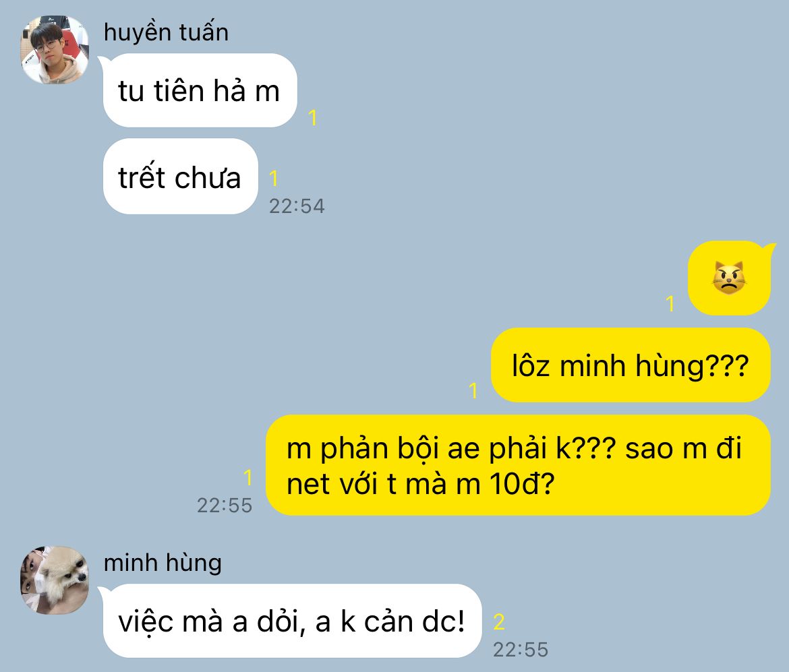The height and width of the screenshot is (672, 789).
Task: Select the "lôz minh hùng???" yellow bubble
Action: coord(631,365)
